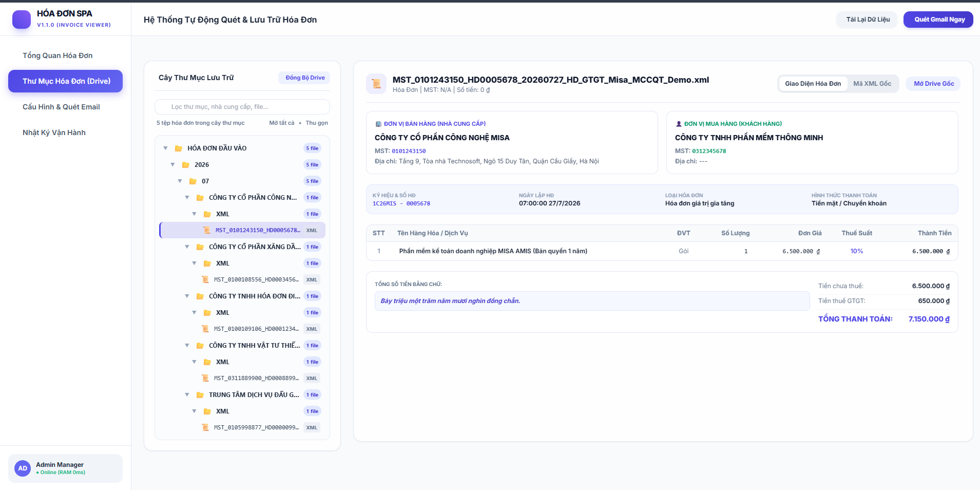
Task: Collapse CÔNG TY CỔ PHẦN CÔNG N... supplier node
Action: [187, 198]
